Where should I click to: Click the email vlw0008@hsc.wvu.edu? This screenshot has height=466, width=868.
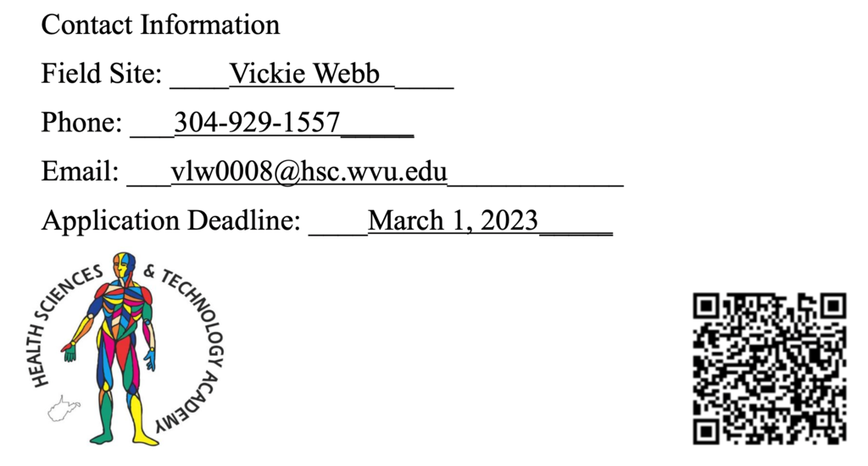(309, 171)
